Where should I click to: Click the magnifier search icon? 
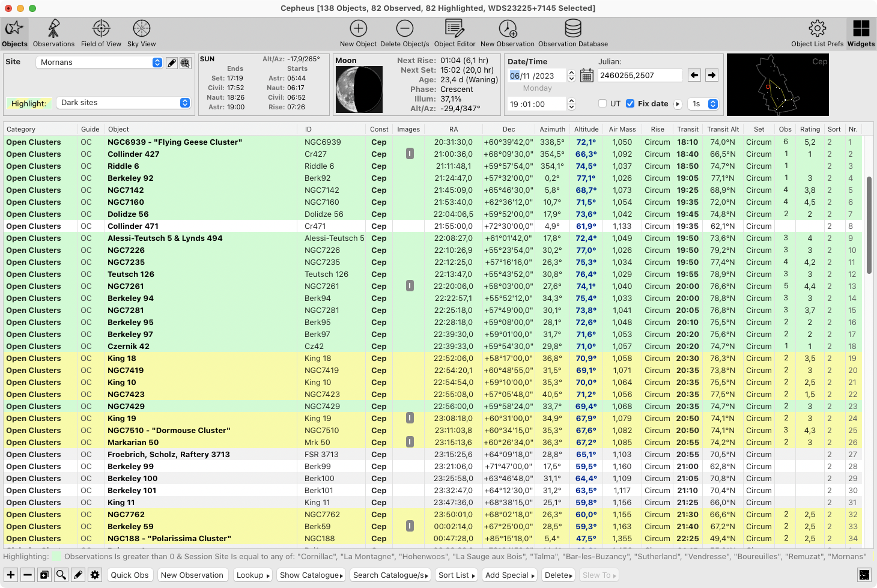(x=61, y=575)
